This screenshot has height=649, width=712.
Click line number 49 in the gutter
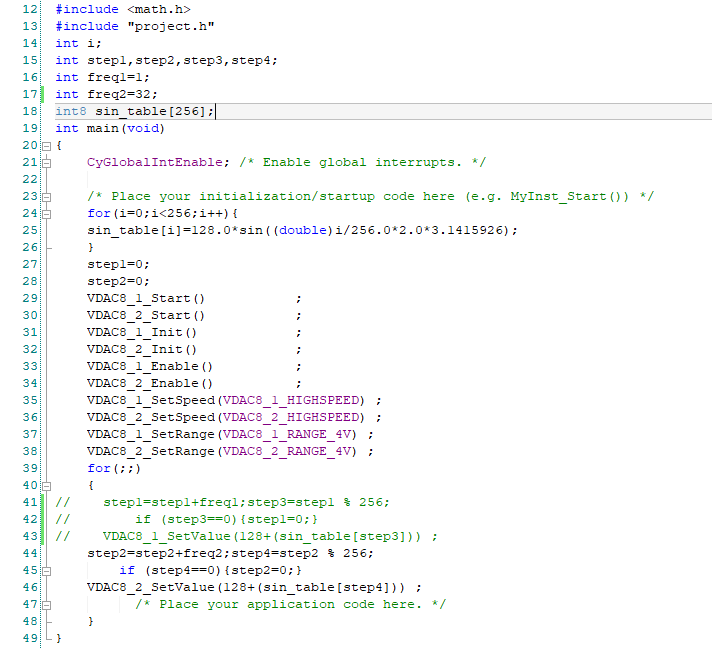coord(30,638)
